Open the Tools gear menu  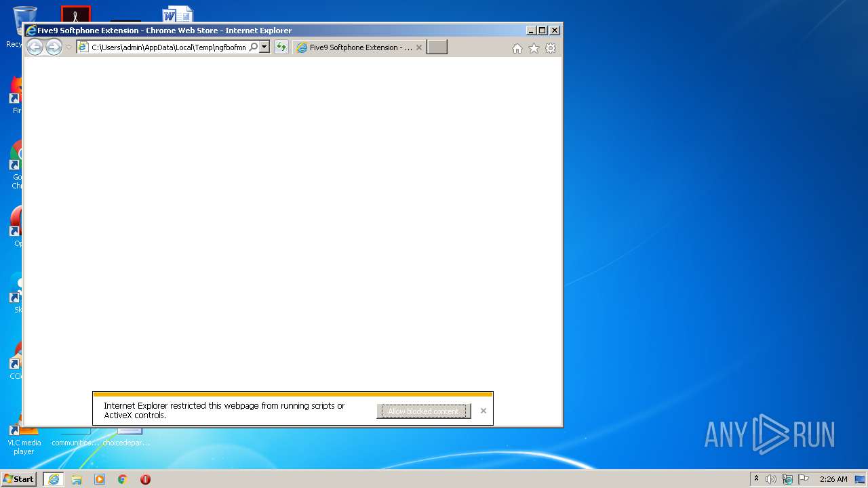[551, 48]
